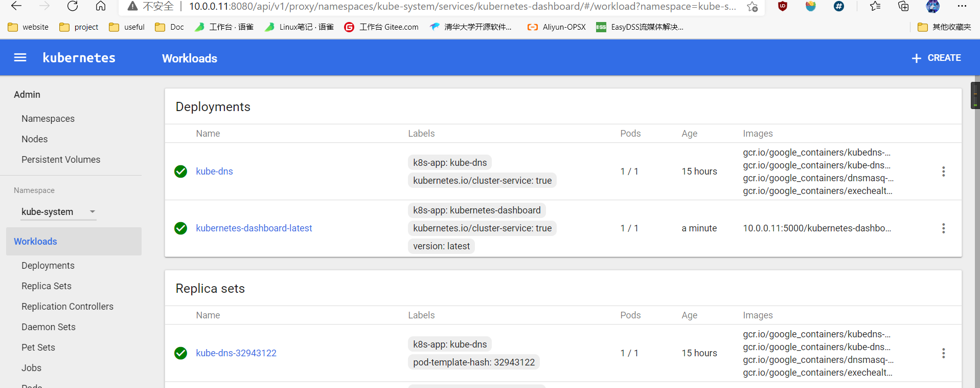980x388 pixels.
Task: Open 清华大学开源软件 bookmark
Action: pyautogui.click(x=470, y=27)
